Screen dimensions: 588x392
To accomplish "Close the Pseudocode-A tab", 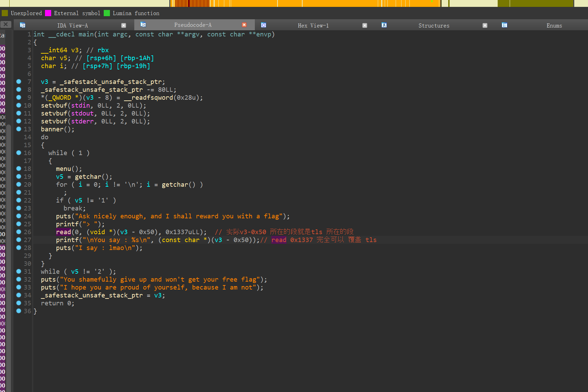I will click(x=244, y=25).
